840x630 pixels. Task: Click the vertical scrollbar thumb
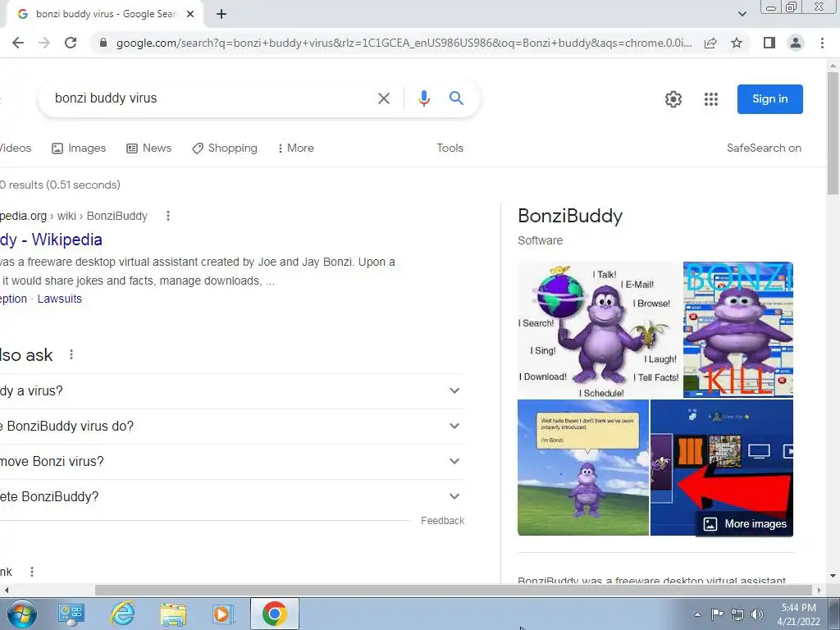point(833,133)
